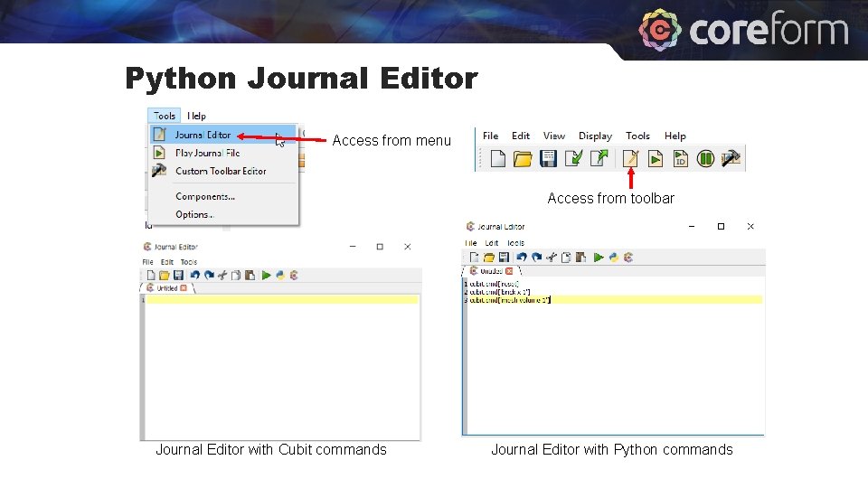Open Edit menu in Python-commands Journal Editor
This screenshot has height=488, width=868.
[x=492, y=243]
